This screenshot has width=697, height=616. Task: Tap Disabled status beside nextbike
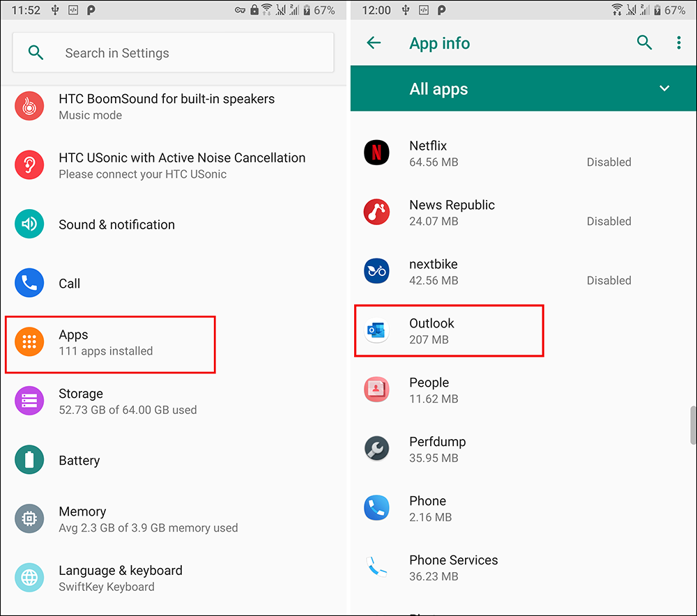pos(608,280)
